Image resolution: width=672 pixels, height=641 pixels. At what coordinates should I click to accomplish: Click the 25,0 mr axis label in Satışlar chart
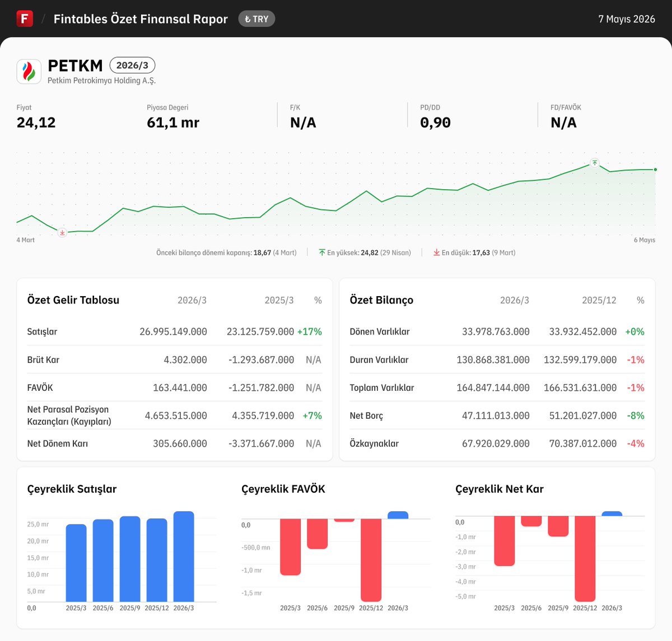click(38, 525)
